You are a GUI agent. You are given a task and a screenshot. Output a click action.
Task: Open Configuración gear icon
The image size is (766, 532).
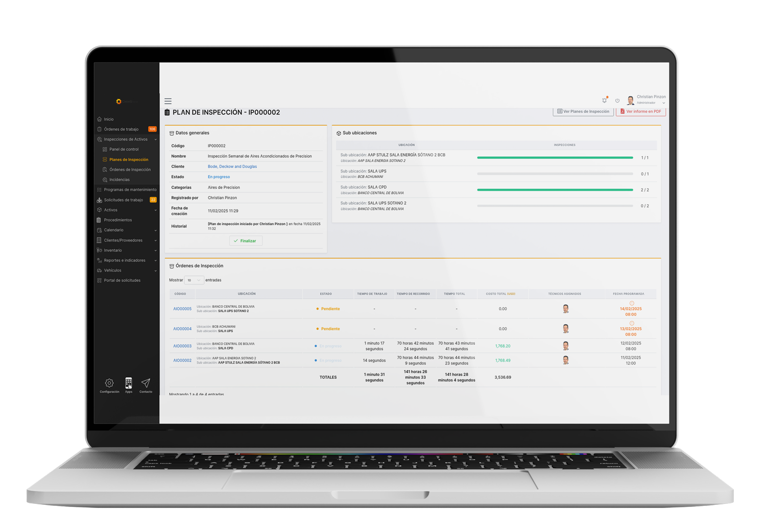109,383
